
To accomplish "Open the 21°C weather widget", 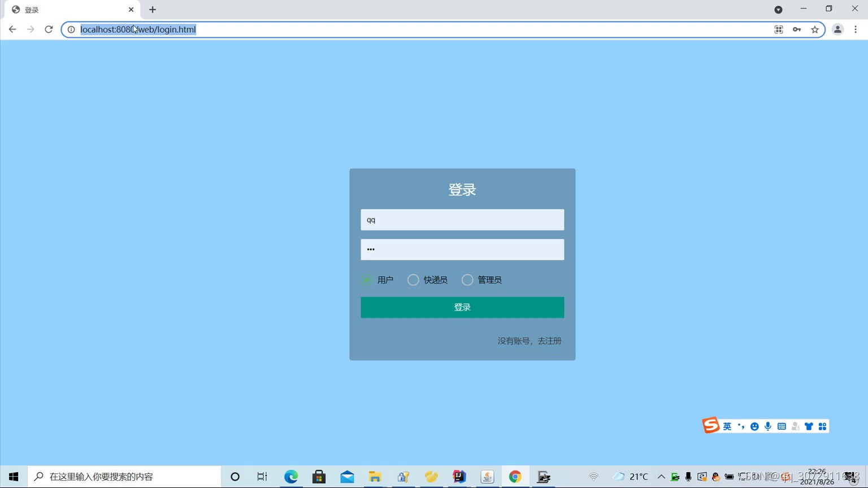I will 631,477.
